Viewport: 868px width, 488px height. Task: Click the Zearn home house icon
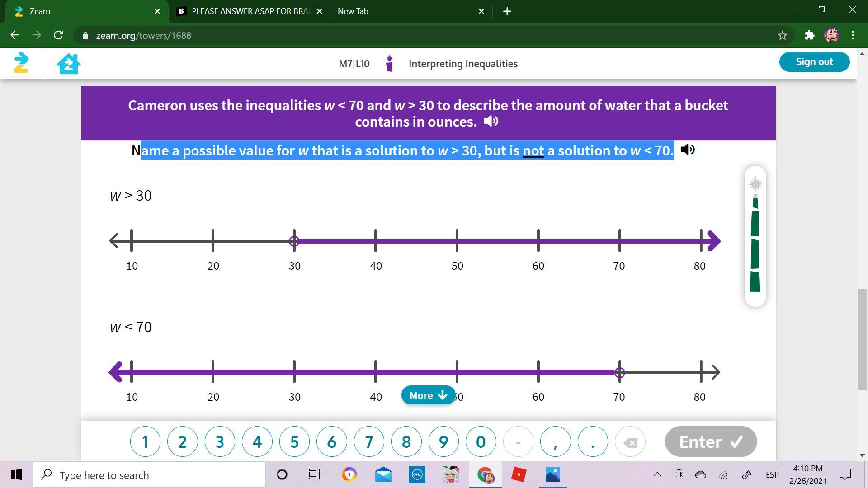click(x=68, y=64)
